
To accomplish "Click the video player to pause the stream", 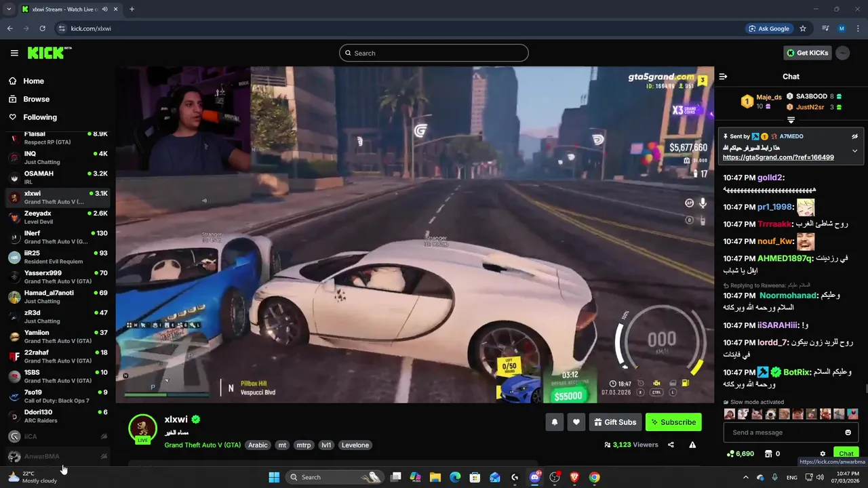I will click(414, 235).
